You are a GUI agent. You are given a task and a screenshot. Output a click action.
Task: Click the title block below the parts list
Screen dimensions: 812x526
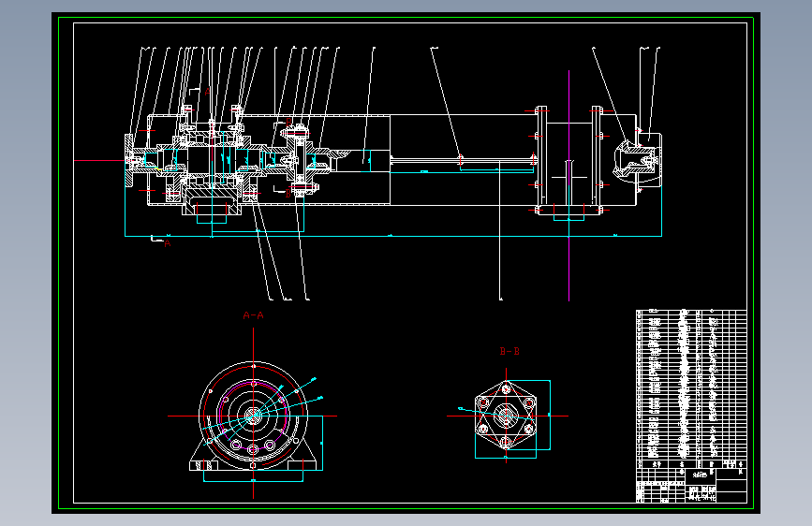(x=691, y=486)
